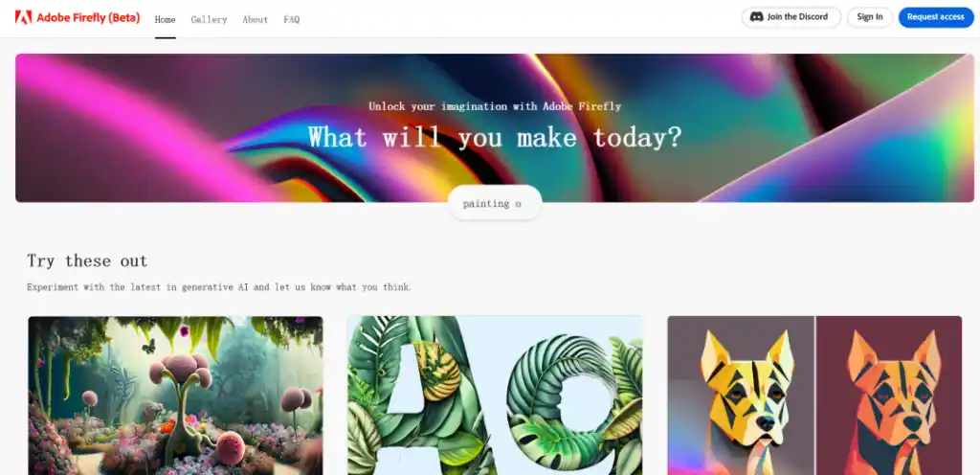Viewport: 980px width, 475px height.
Task: Click the yellow dog on the left
Action: 746,400
